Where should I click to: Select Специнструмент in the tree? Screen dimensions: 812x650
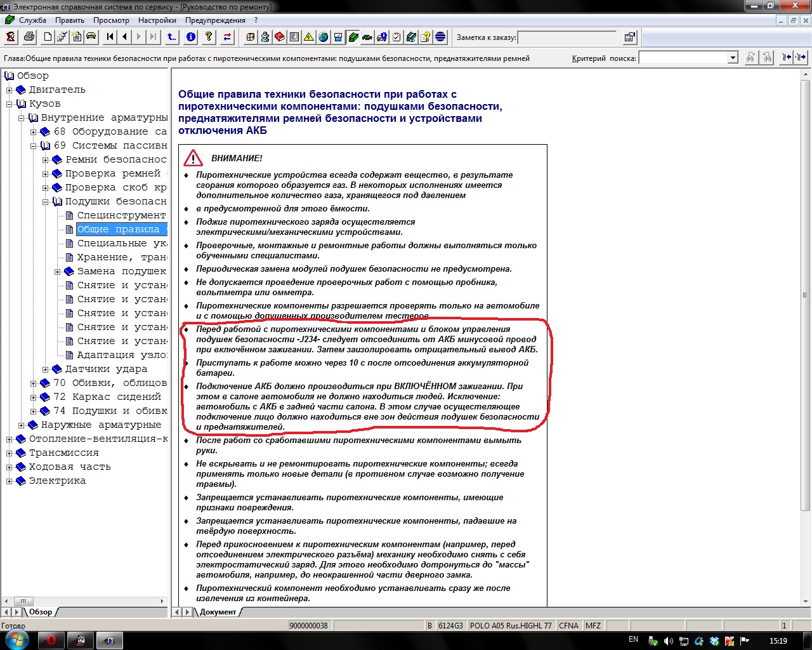click(x=121, y=216)
